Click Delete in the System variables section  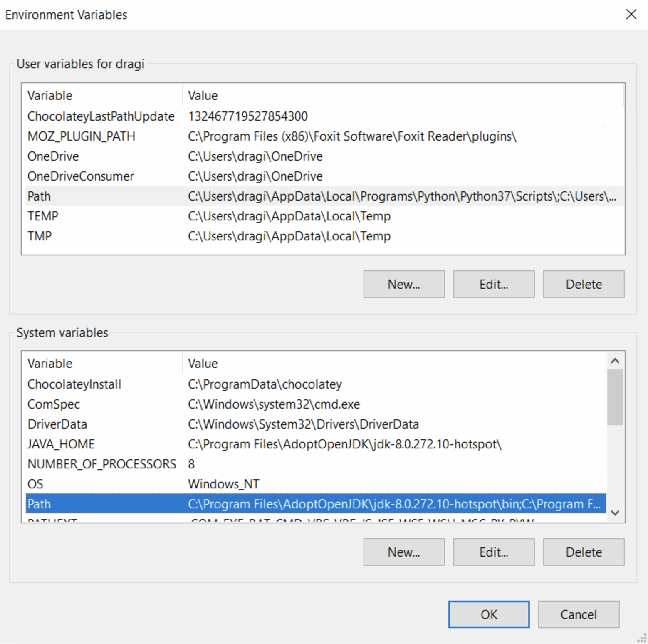(583, 552)
